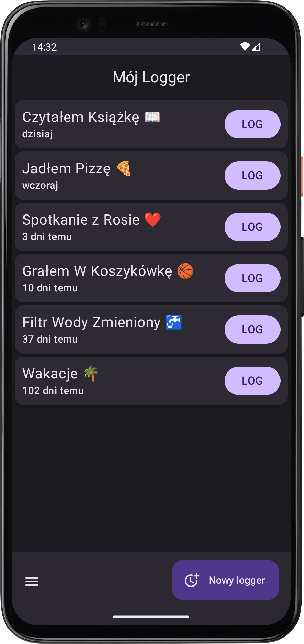304x644 pixels.
Task: Click LOG beside Grałem W Koszykówkę
Action: pyautogui.click(x=252, y=278)
